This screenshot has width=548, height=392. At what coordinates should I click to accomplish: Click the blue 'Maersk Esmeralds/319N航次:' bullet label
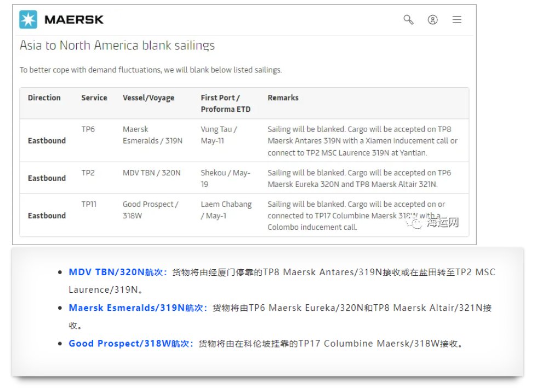[138, 308]
